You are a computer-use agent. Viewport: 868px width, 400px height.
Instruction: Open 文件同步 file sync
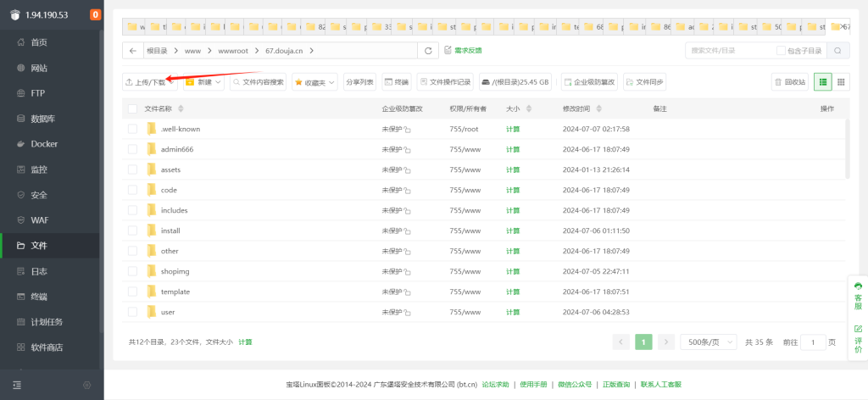tap(644, 82)
